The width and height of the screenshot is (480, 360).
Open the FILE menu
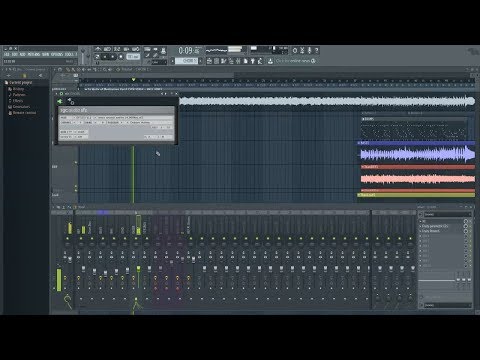(7, 54)
